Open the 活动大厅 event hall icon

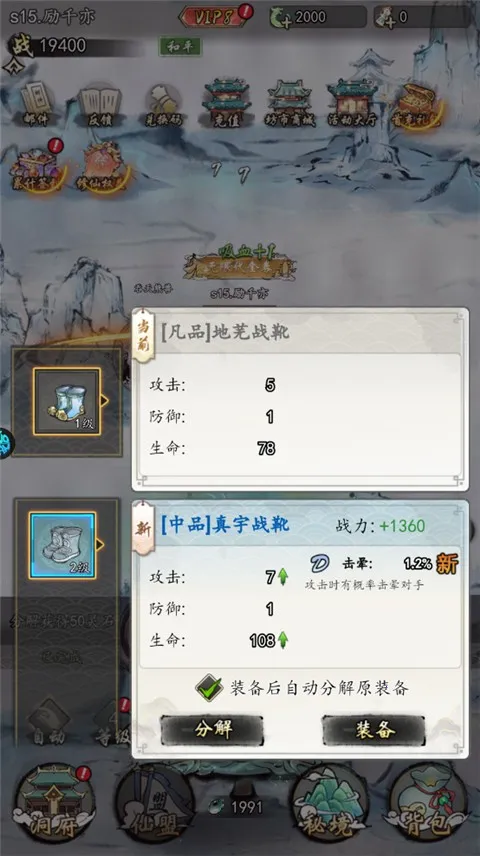[352, 104]
